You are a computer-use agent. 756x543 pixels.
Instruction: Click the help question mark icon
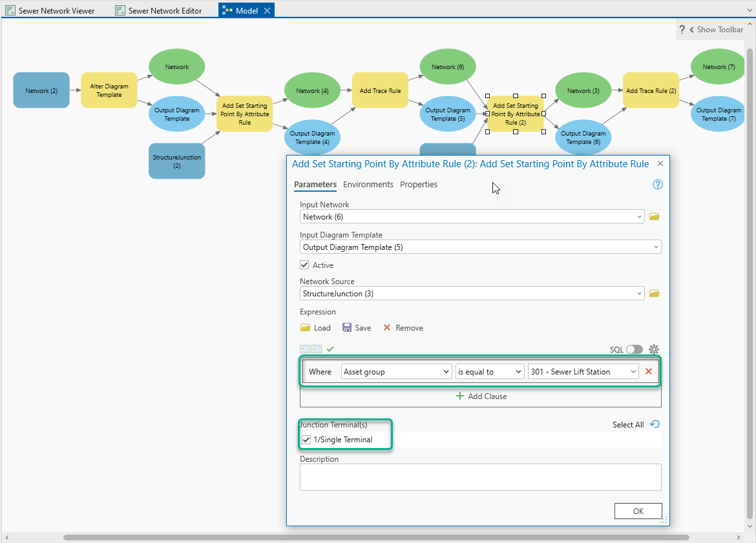pyautogui.click(x=657, y=184)
